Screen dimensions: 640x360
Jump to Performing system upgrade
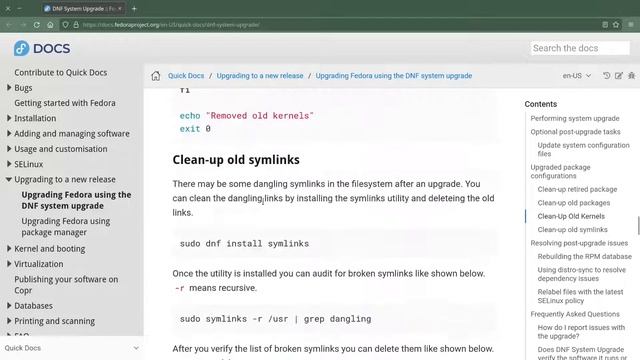[x=575, y=118]
